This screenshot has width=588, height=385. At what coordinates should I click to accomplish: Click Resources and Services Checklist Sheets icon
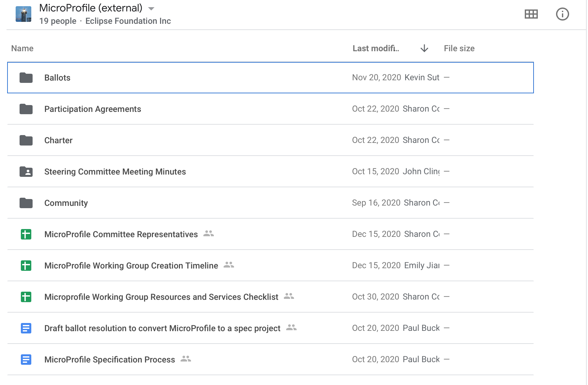(x=26, y=297)
